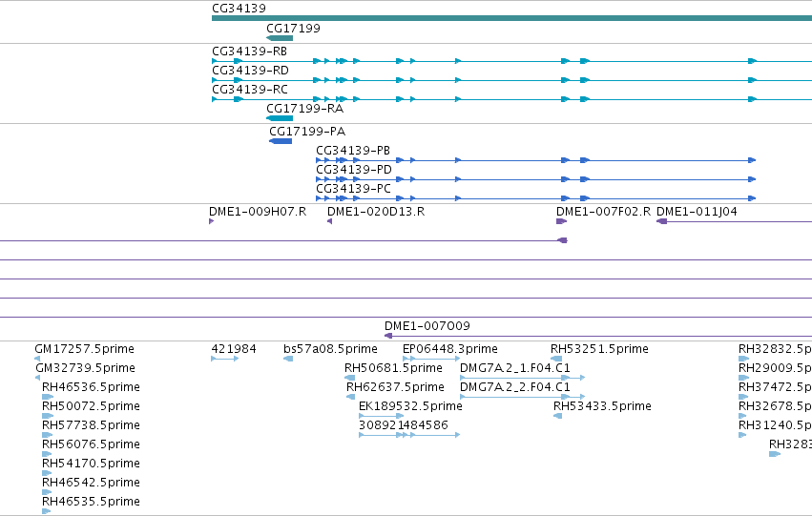Select the RH46536.5prime EST label
The image size is (812, 516).
click(92, 387)
